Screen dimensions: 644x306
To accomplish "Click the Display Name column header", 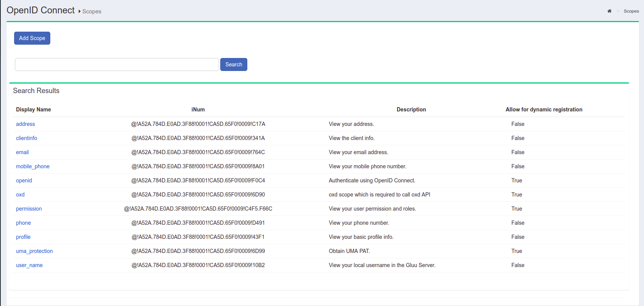I will point(34,110).
